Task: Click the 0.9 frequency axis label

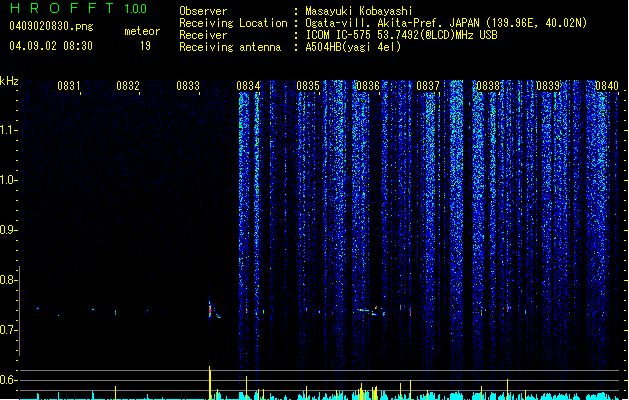Action: [x=7, y=230]
